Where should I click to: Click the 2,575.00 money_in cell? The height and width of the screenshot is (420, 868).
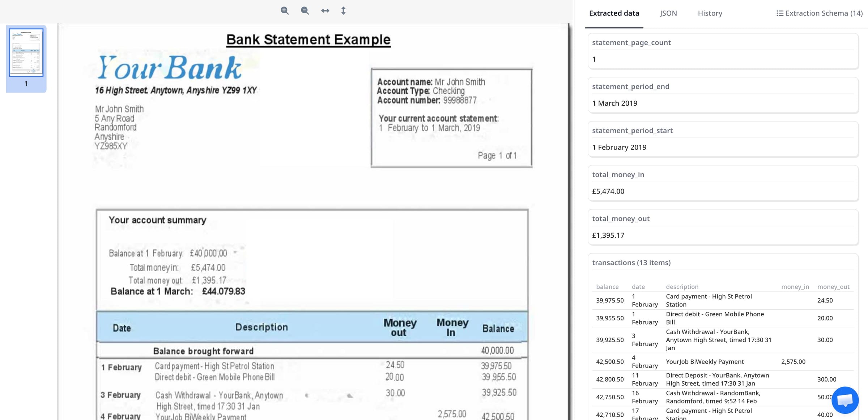[793, 362]
